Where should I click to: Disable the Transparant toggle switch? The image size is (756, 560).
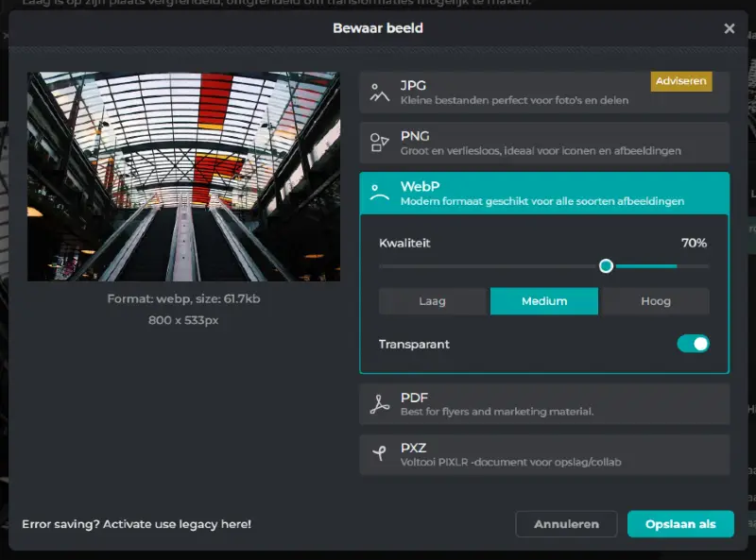[x=693, y=344]
